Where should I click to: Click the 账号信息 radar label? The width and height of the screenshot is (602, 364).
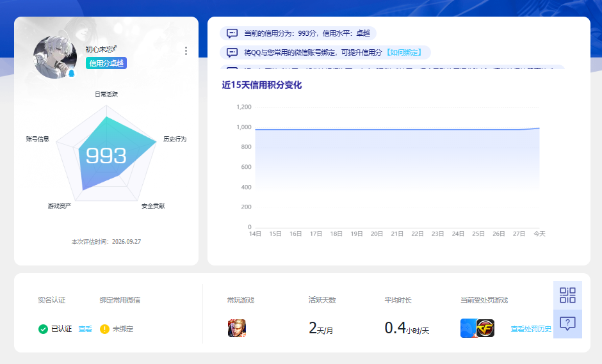38,139
